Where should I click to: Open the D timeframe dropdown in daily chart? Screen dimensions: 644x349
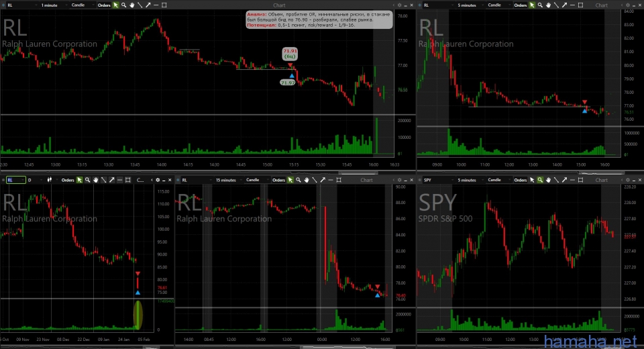pos(35,180)
